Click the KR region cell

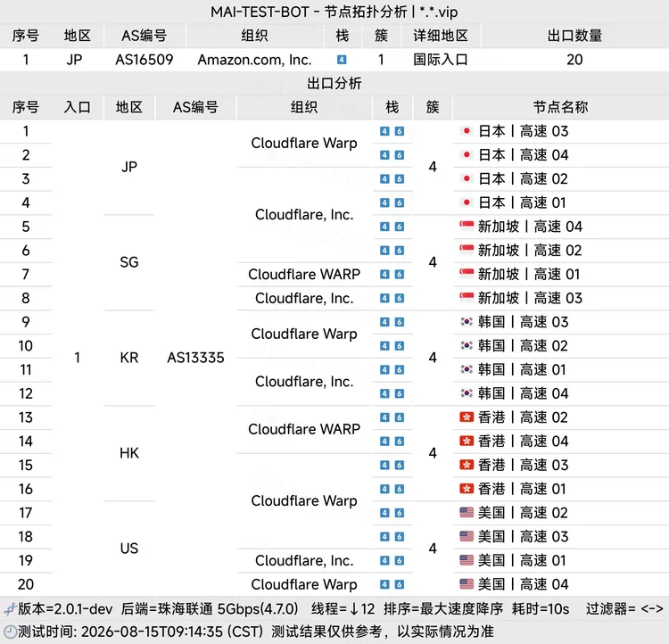pyautogui.click(x=129, y=358)
